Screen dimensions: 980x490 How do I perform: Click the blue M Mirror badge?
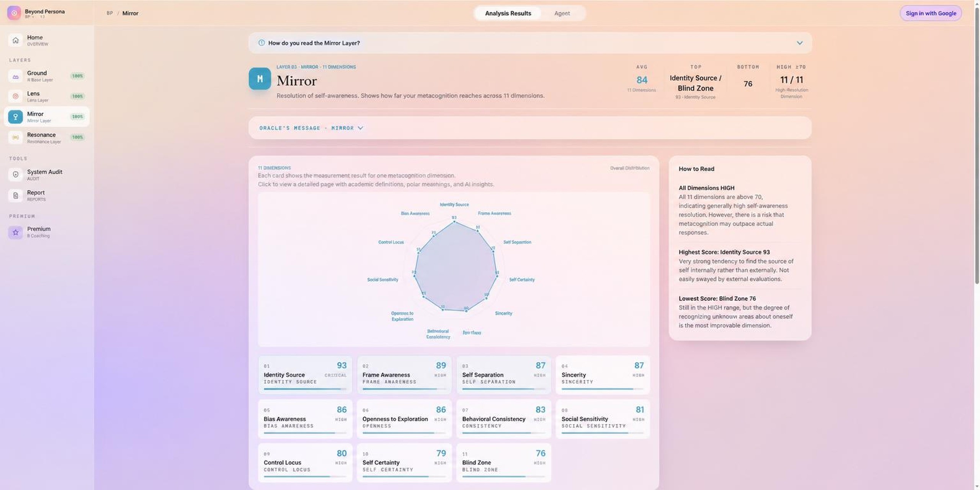pos(260,79)
